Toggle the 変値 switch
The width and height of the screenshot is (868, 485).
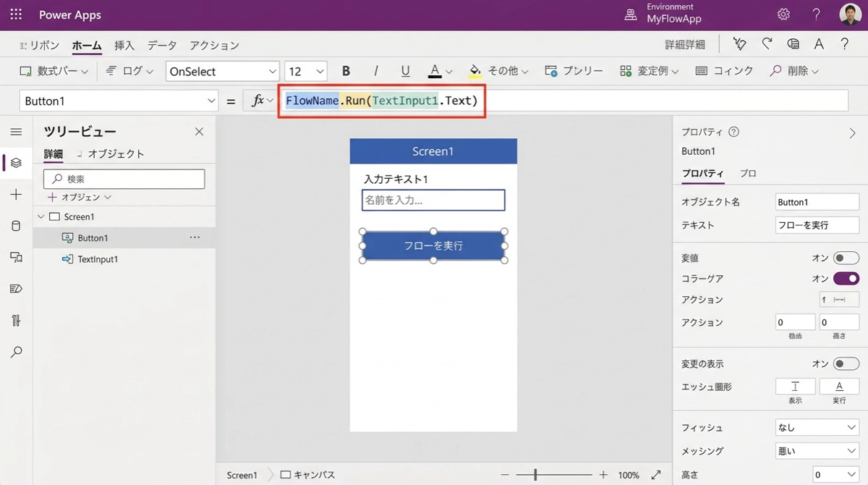pyautogui.click(x=846, y=258)
